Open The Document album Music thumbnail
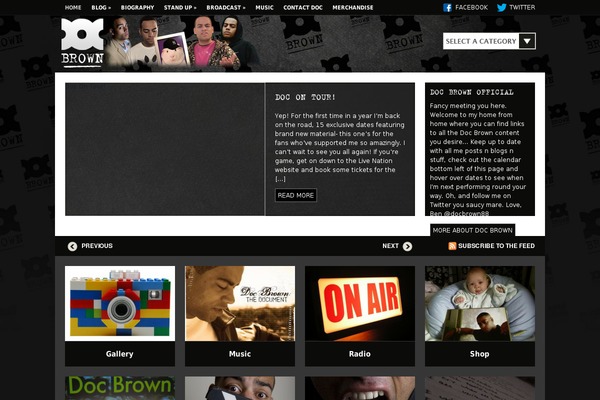 point(240,303)
